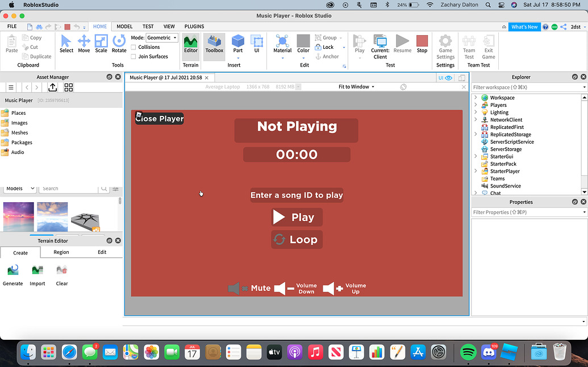Click the Lock tool in Edit group
This screenshot has height=367, width=588.
(x=324, y=47)
